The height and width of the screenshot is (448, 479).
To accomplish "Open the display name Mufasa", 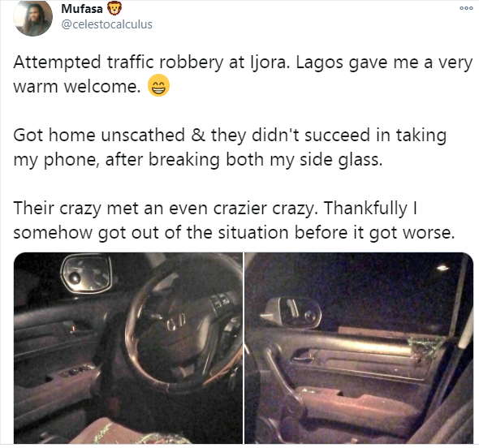I will pyautogui.click(x=82, y=9).
